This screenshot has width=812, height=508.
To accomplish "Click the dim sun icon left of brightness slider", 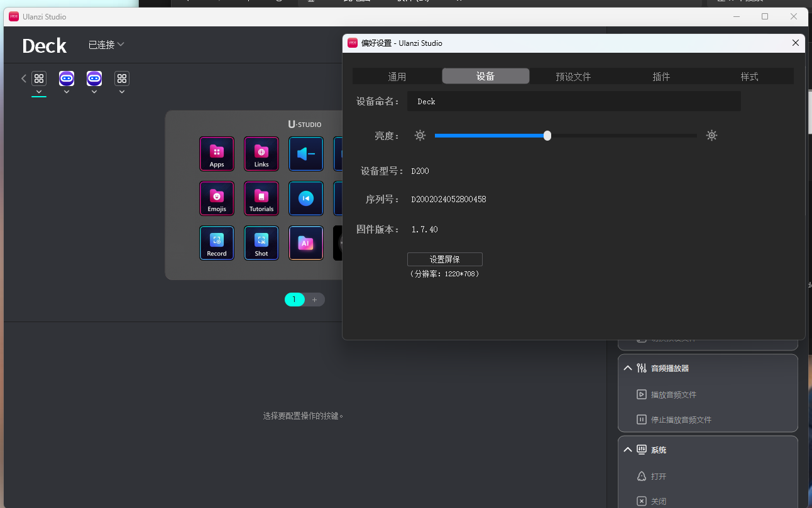I will (x=420, y=135).
